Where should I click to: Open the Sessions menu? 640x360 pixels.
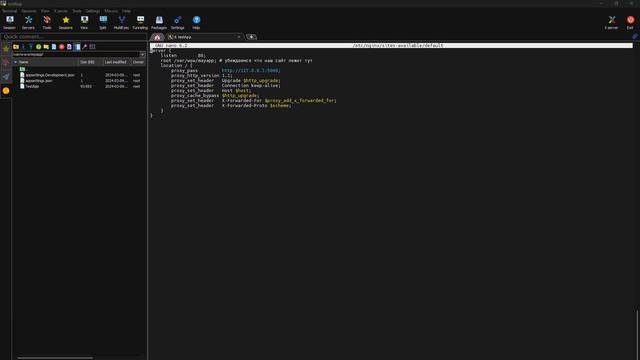click(x=29, y=11)
